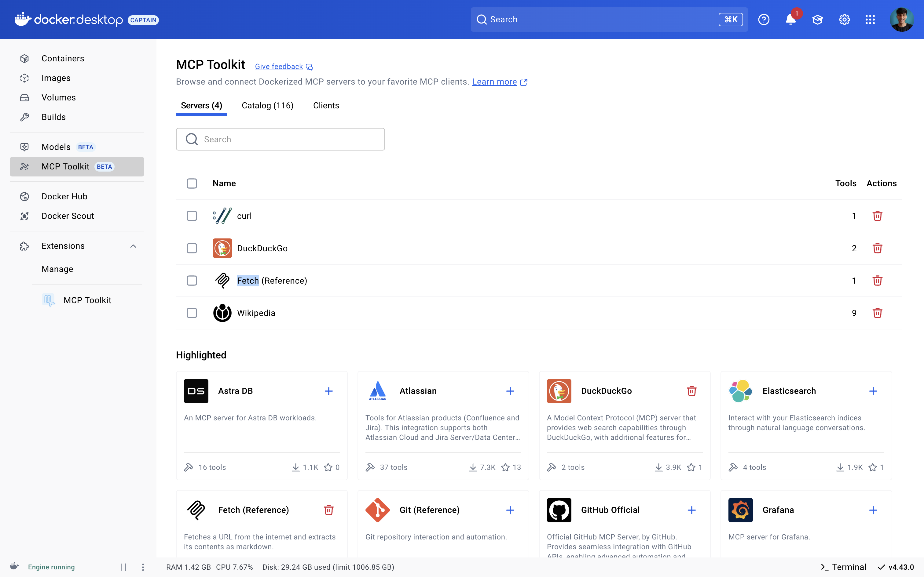Tick the Fetch (Reference) row checkbox
This screenshot has height=577, width=924.
point(192,281)
